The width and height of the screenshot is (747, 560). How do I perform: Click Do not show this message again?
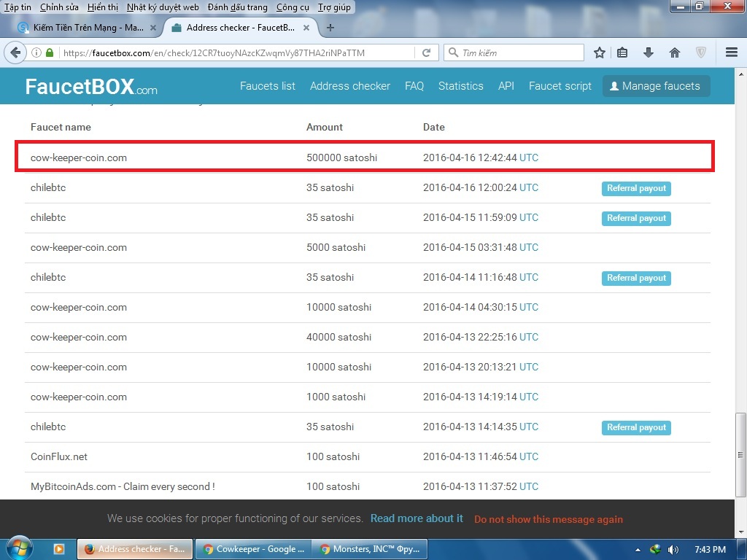coord(549,519)
